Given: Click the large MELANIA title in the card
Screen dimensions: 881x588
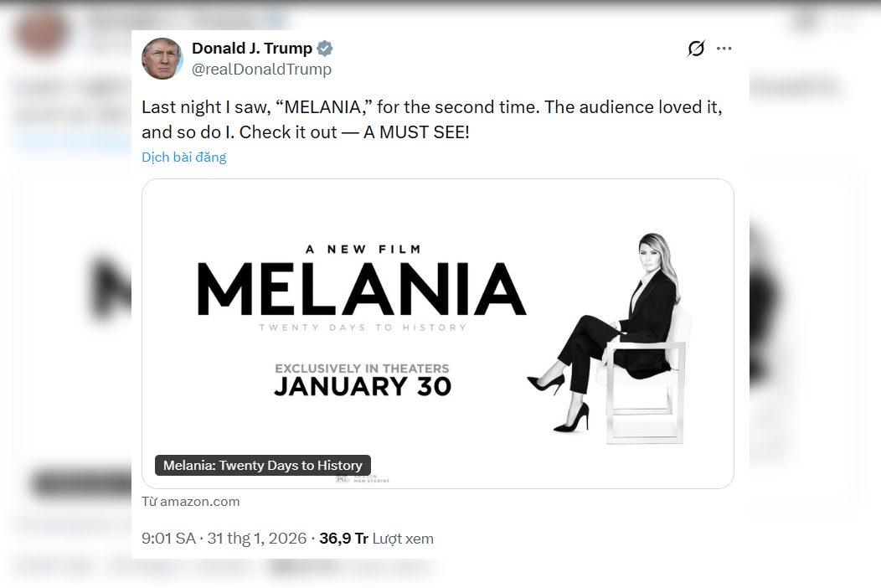Looking at the screenshot, I should pos(361,289).
